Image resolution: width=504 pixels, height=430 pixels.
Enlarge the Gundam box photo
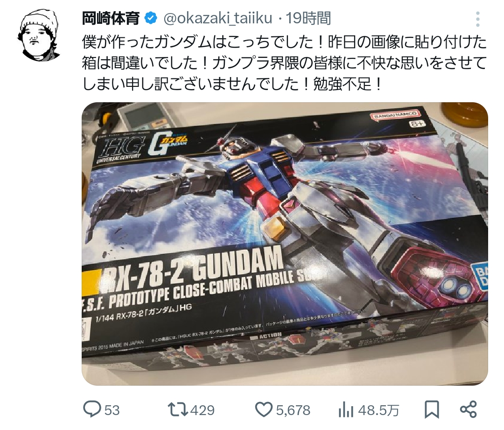tap(285, 244)
